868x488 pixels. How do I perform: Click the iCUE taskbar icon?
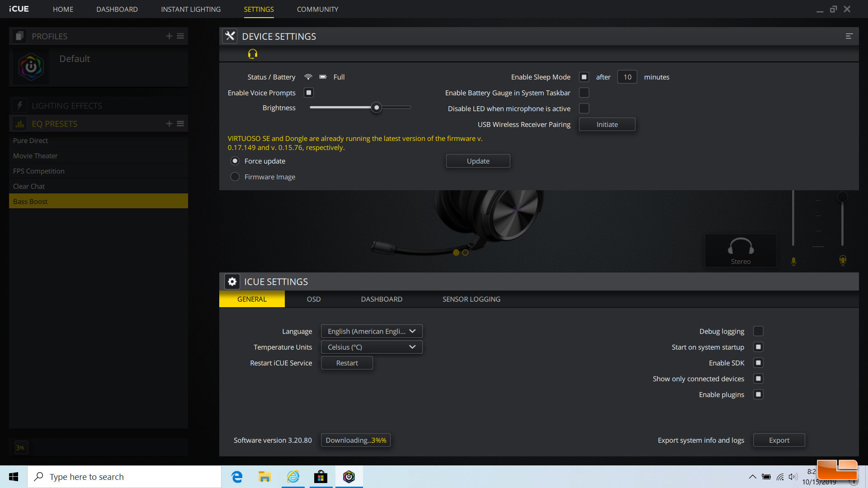[349, 477]
